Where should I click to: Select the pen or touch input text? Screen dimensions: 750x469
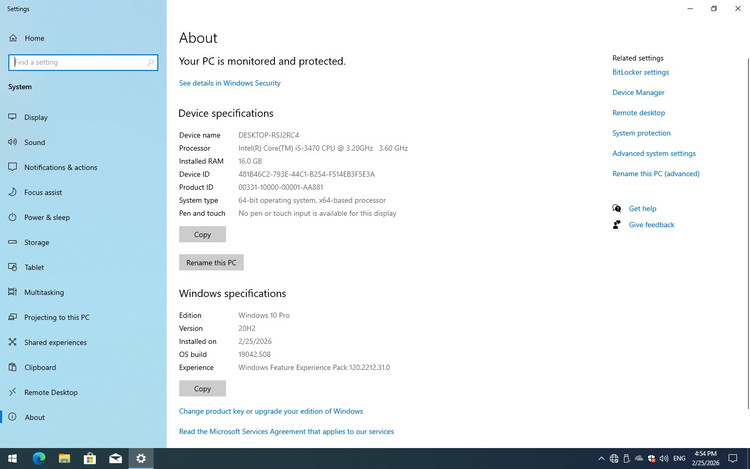click(x=318, y=213)
